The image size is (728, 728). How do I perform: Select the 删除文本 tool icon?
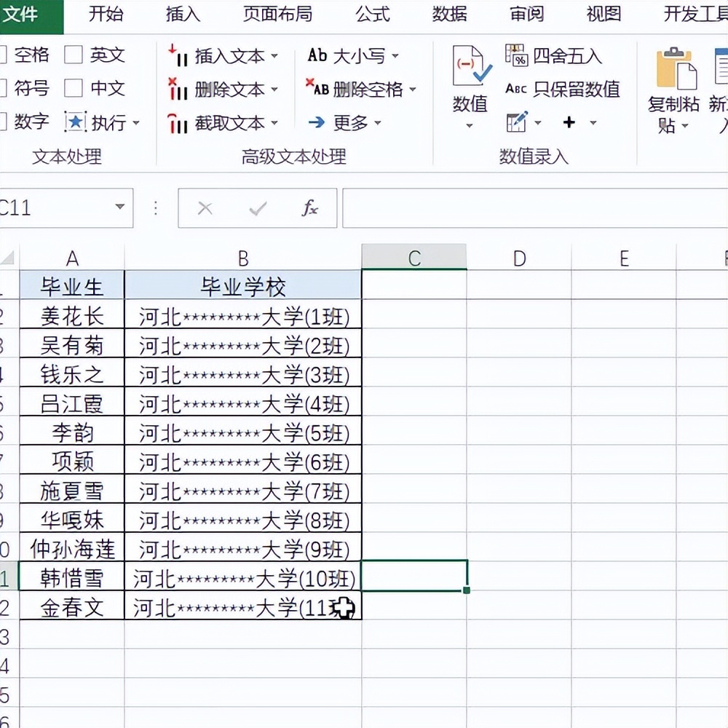[x=179, y=90]
